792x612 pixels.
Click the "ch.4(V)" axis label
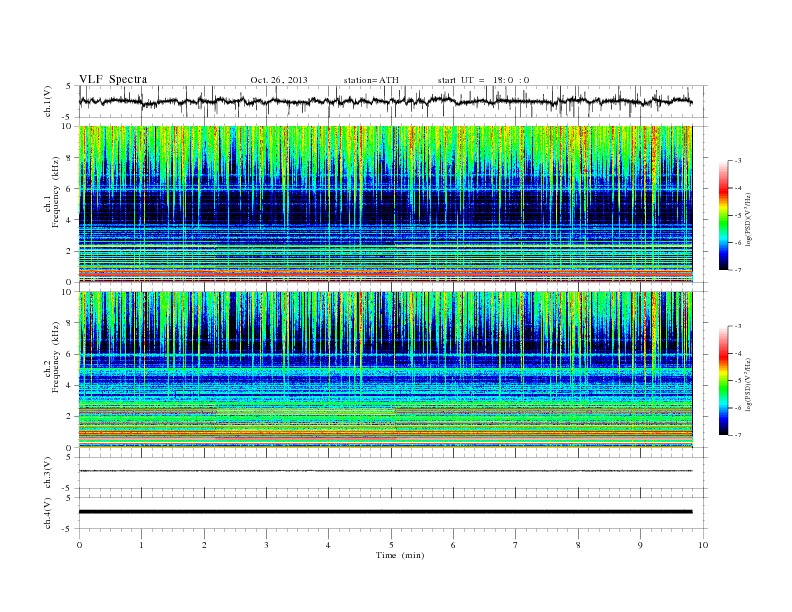pyautogui.click(x=48, y=513)
